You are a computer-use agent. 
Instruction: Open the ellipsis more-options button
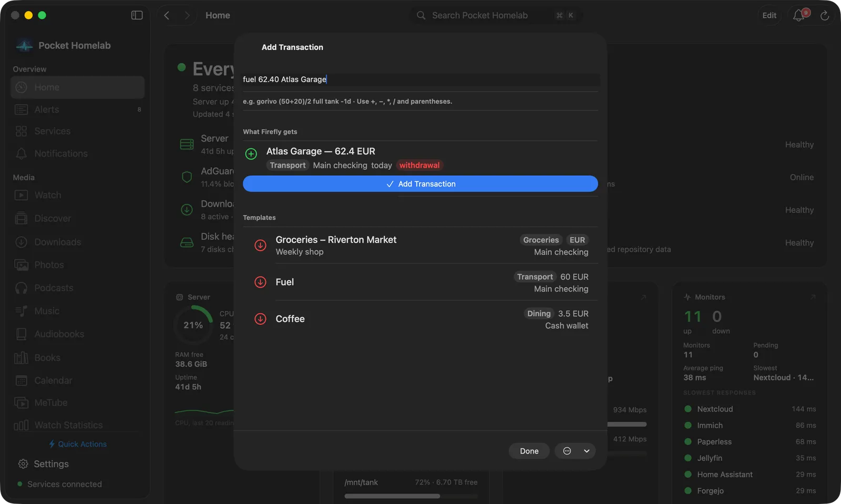click(x=567, y=451)
